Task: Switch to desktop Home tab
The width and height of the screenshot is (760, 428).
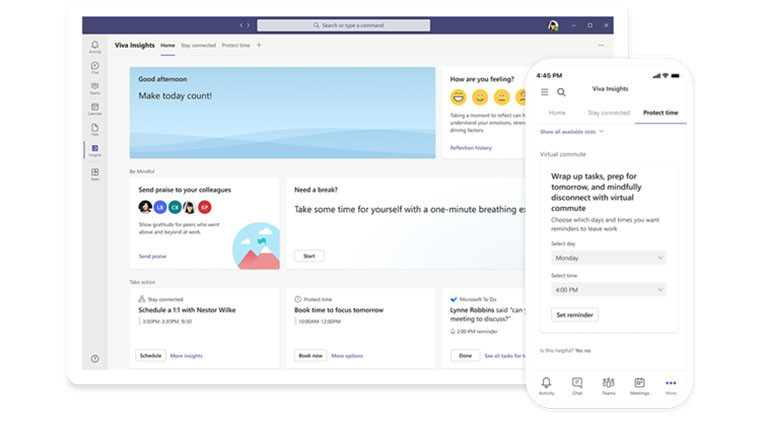Action: coord(168,46)
